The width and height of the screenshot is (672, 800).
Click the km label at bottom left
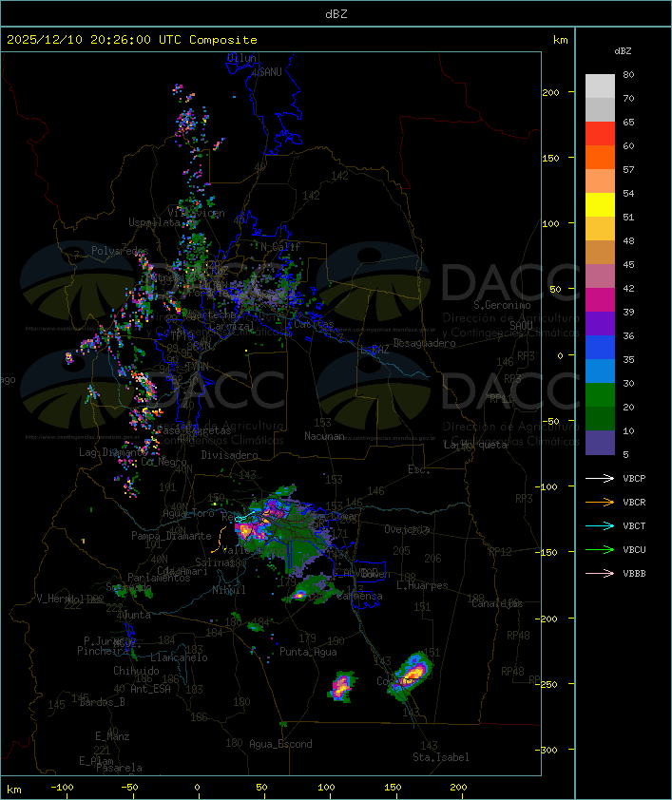[x=13, y=790]
